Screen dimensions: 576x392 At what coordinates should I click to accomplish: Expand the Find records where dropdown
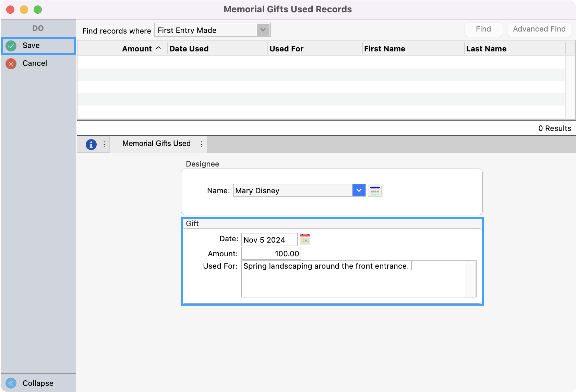pyautogui.click(x=263, y=30)
